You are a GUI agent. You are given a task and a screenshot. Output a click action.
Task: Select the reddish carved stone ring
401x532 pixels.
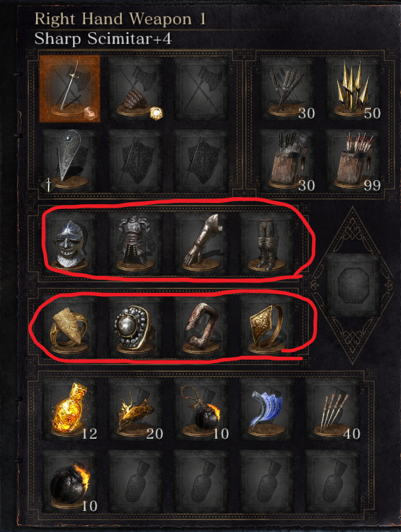[201, 326]
